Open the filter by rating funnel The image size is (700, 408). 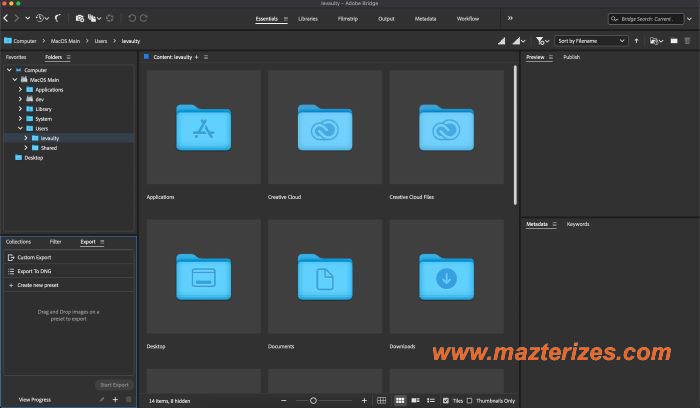(x=542, y=41)
